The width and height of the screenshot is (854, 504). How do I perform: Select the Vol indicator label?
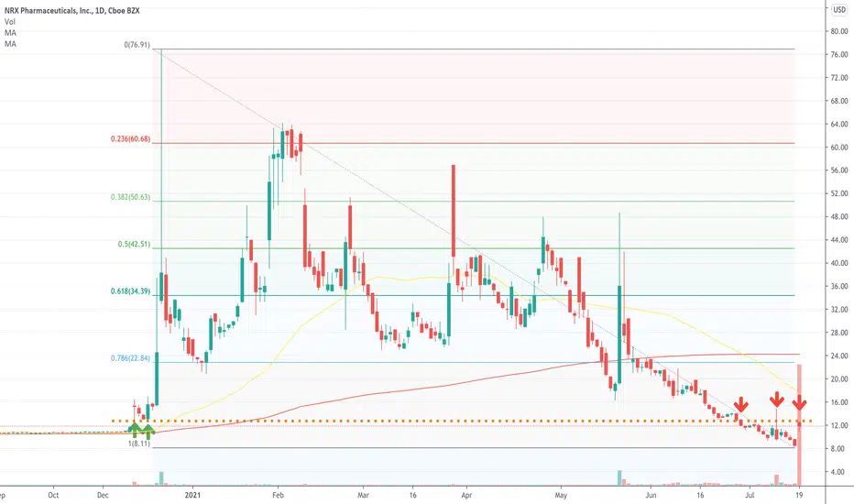(x=10, y=22)
